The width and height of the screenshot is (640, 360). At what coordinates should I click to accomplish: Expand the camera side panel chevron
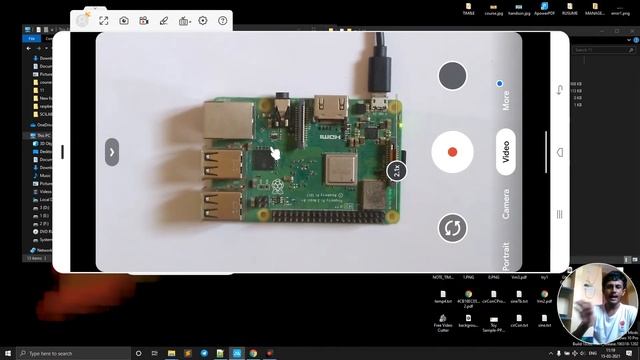coord(112,152)
